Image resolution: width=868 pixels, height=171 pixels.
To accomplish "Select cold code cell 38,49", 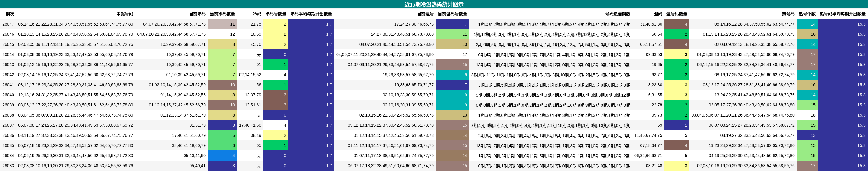I will pos(256,135).
